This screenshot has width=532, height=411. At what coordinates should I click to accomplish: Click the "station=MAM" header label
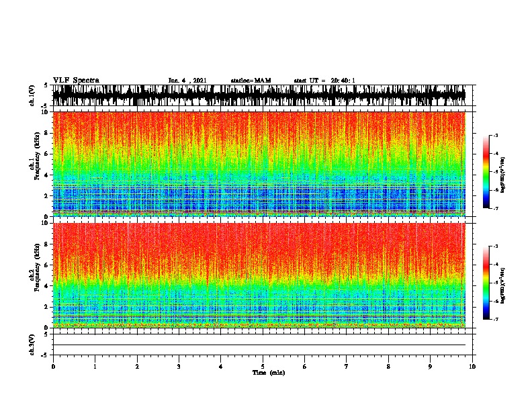tap(251, 81)
